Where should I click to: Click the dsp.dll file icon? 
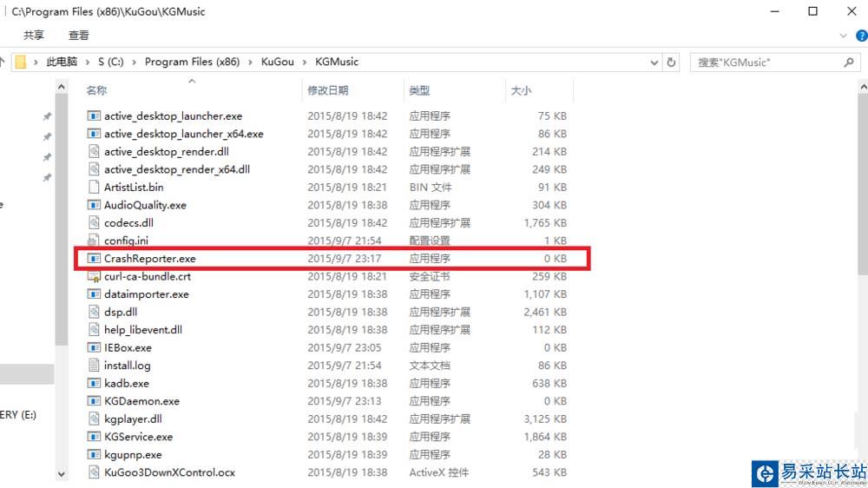click(x=94, y=312)
